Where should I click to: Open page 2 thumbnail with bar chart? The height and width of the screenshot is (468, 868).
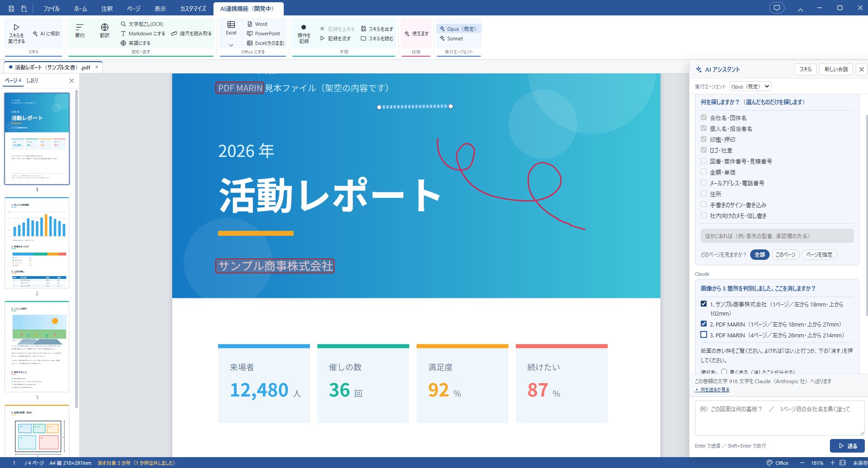[x=37, y=243]
